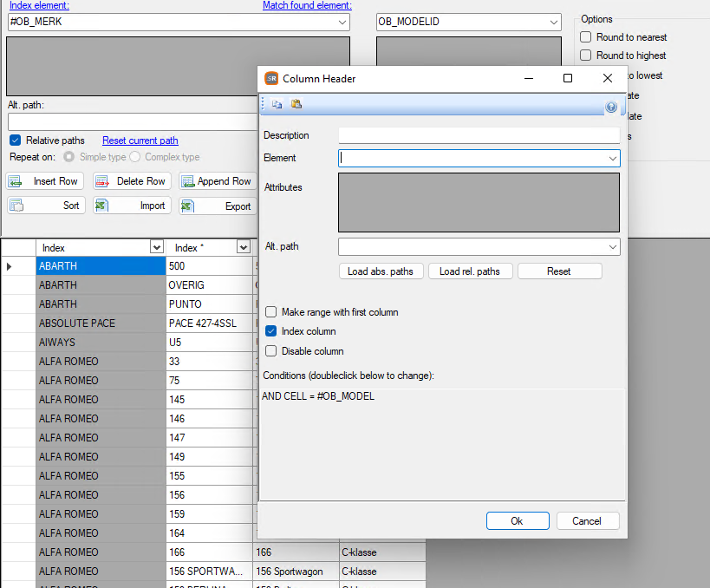710x588 pixels.
Task: Click the cell with value 155
Action: [209, 475]
